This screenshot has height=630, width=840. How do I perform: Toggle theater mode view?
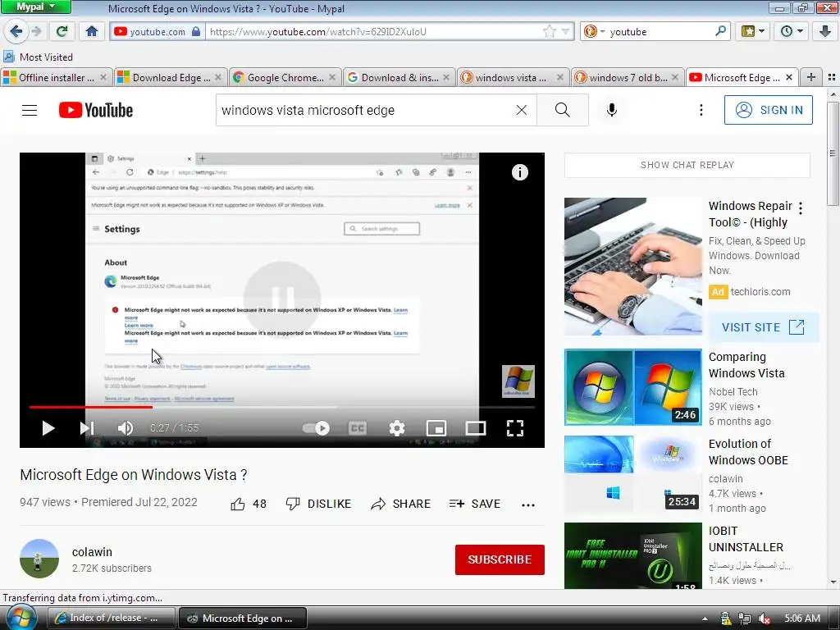tap(476, 428)
